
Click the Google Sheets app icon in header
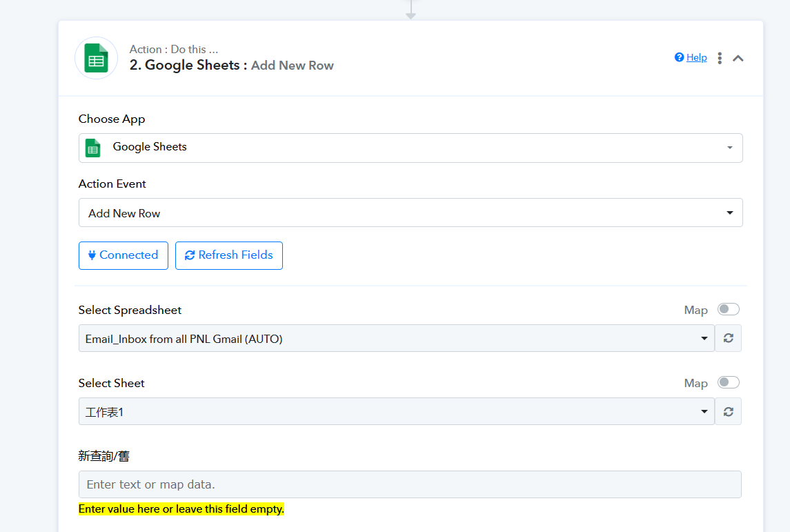(96, 59)
